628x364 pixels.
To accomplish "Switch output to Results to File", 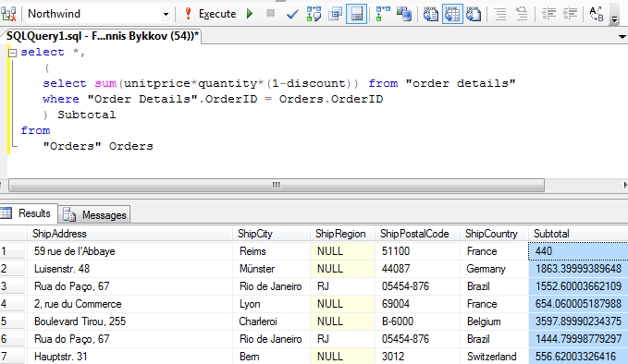I will tap(474, 14).
